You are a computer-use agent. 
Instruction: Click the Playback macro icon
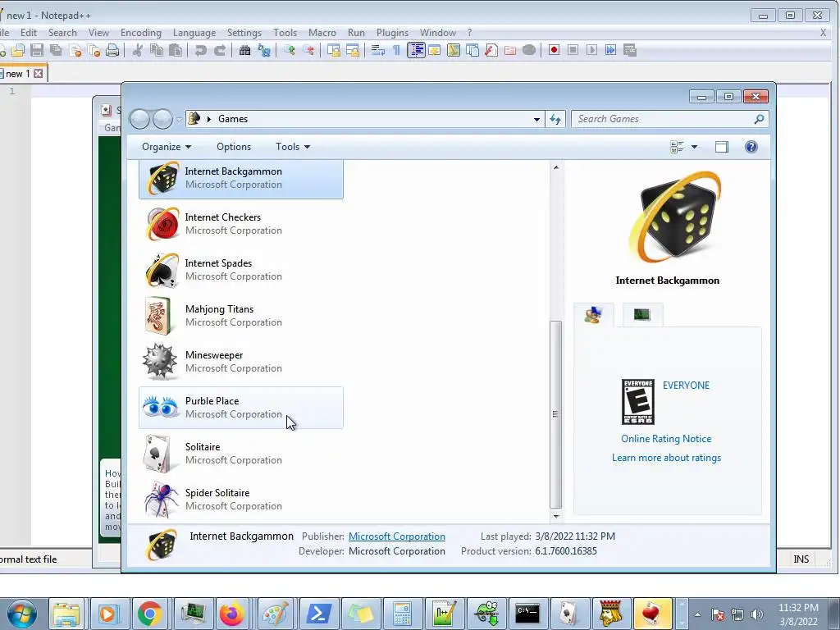[x=591, y=50]
